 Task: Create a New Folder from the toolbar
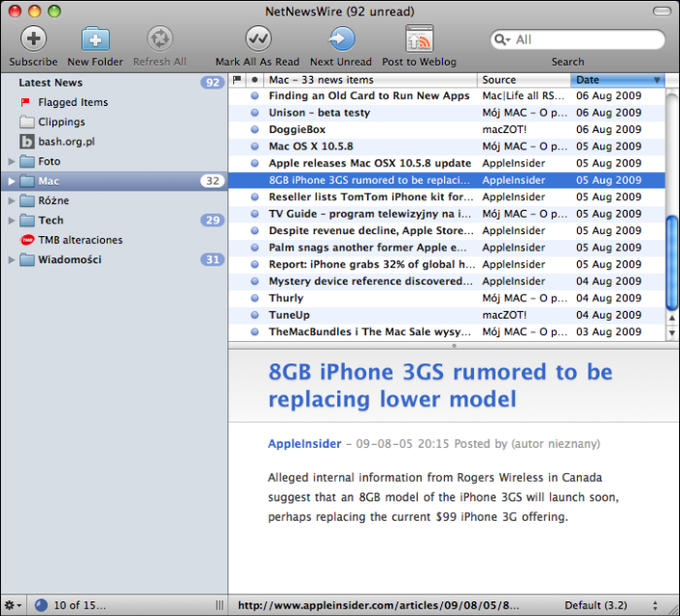95,39
